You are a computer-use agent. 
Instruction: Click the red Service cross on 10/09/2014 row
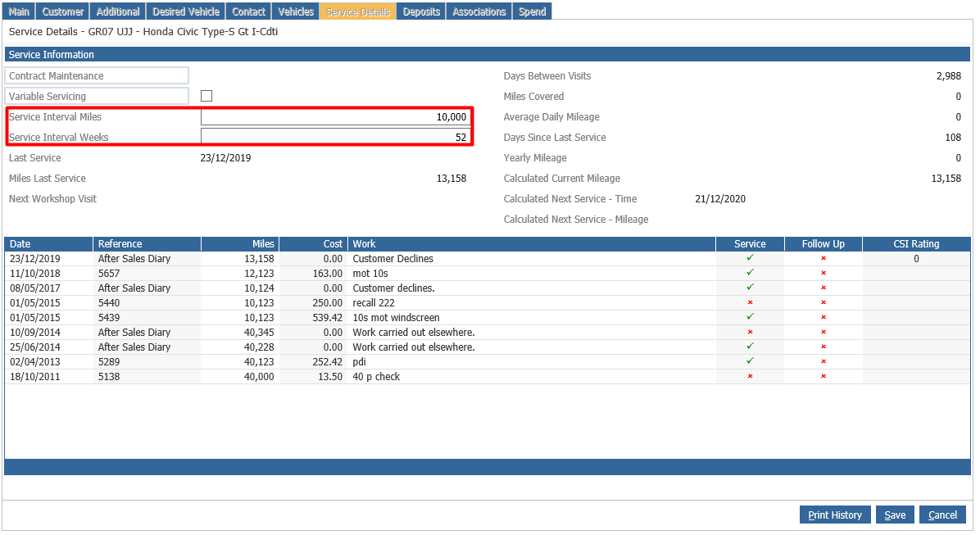click(749, 332)
